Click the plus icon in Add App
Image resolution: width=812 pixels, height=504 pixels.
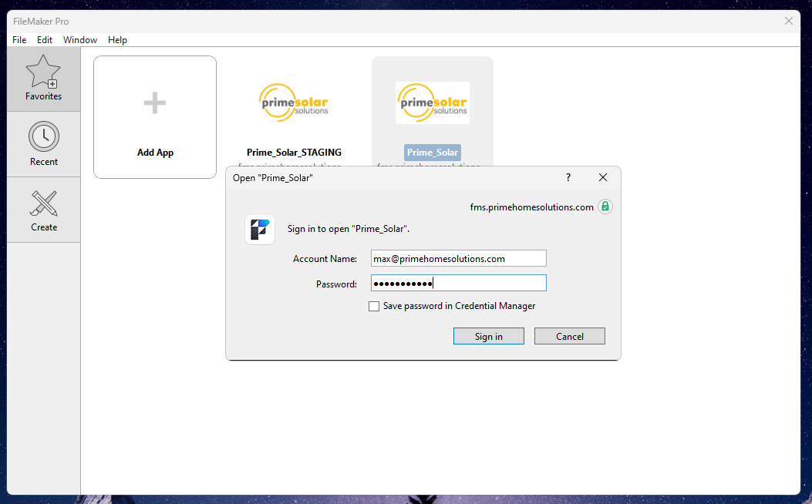click(155, 103)
